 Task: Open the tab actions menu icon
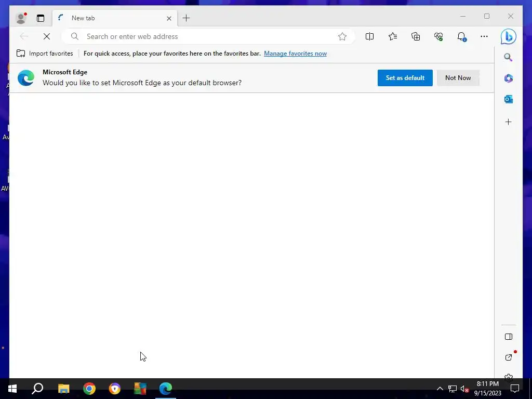pos(41,18)
